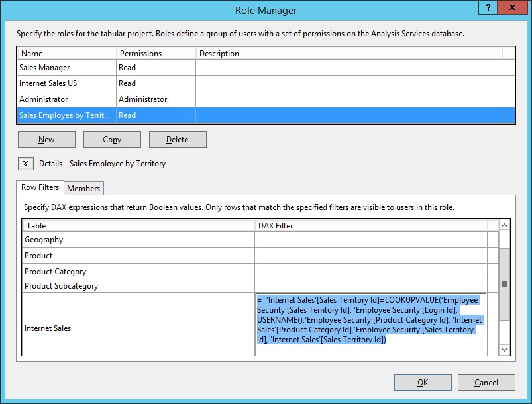Delete the selected role
This screenshot has height=404, width=532.
pos(178,140)
